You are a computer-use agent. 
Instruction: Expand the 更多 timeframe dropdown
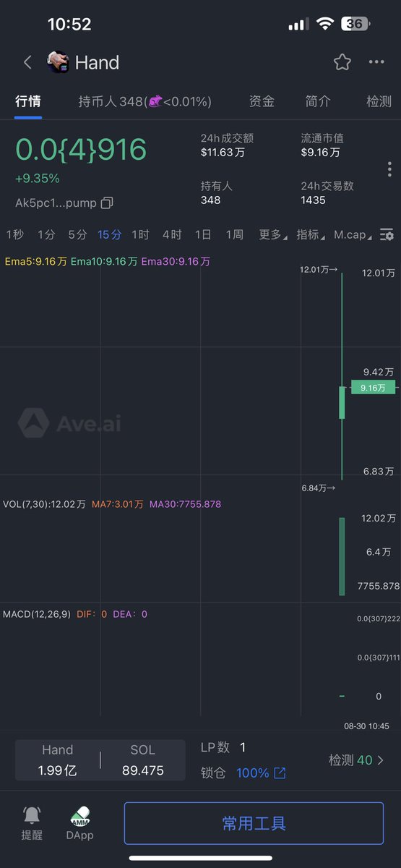click(273, 234)
